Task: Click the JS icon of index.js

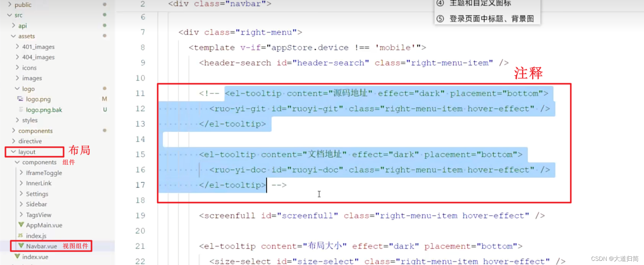Action: coord(21,235)
